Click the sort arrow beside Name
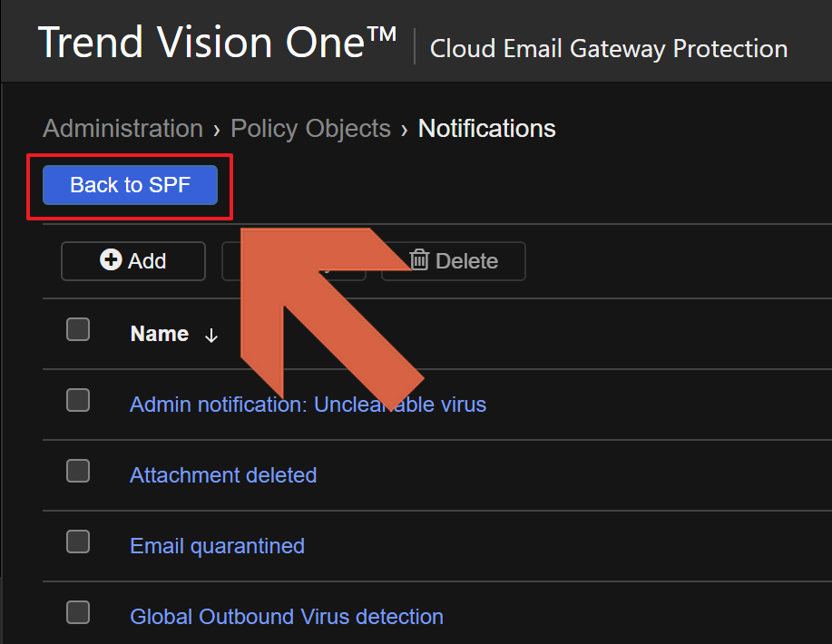 click(x=211, y=336)
